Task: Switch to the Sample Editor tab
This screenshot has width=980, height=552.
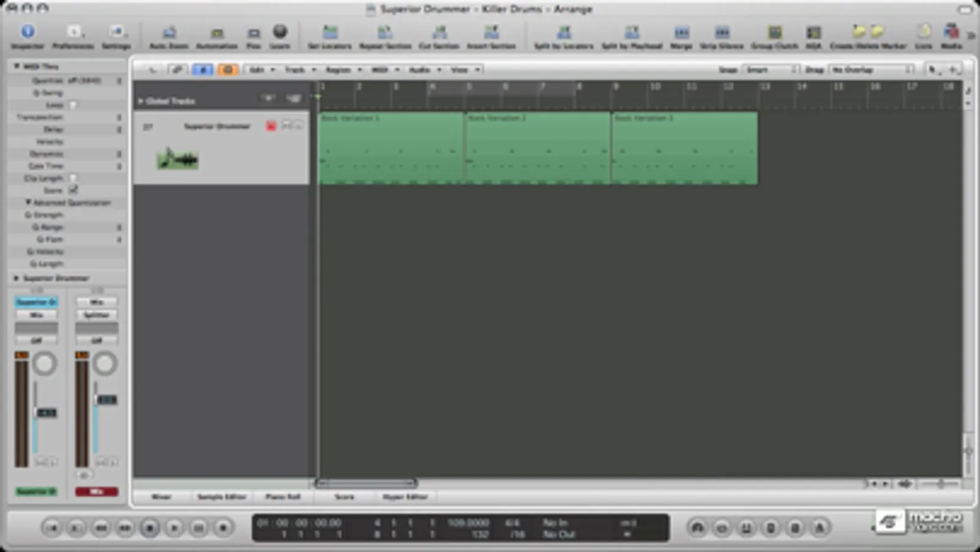Action: (x=221, y=497)
